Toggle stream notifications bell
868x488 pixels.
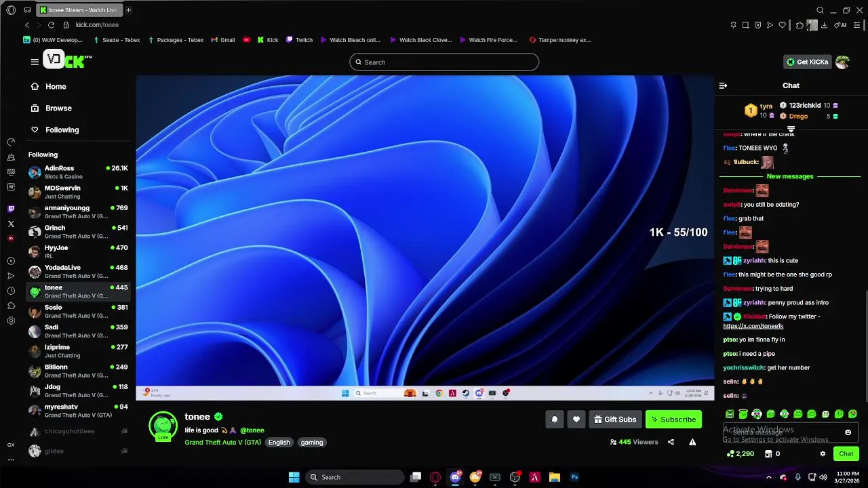pos(554,420)
